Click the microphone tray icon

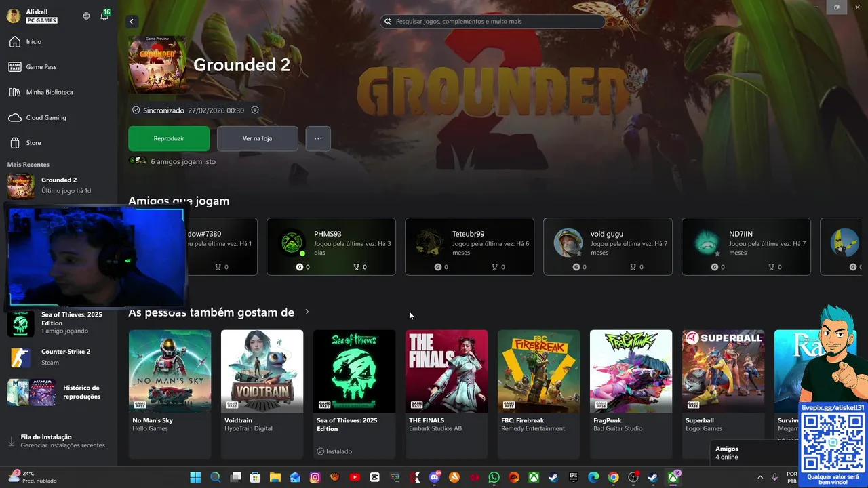tap(775, 477)
